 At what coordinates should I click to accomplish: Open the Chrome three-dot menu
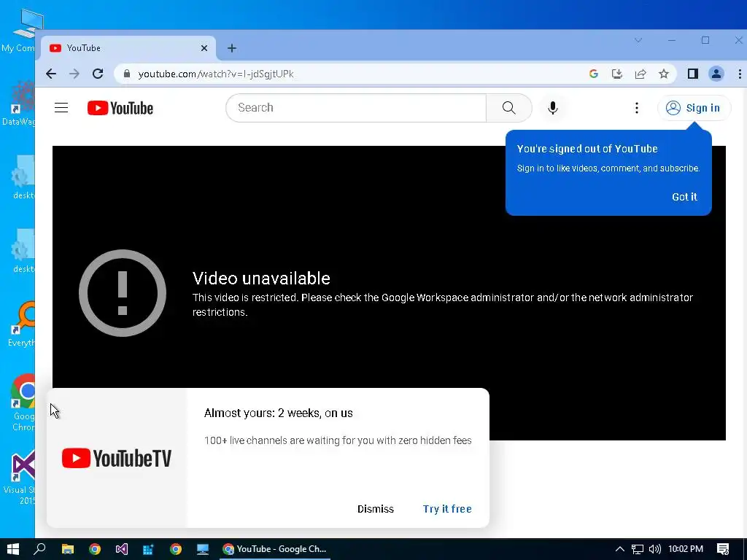(x=740, y=74)
